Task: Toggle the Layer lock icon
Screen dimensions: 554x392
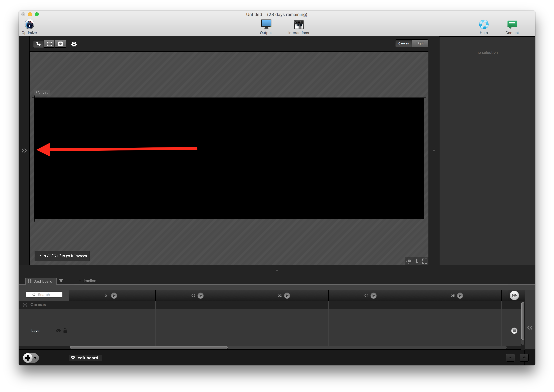Action: point(65,331)
